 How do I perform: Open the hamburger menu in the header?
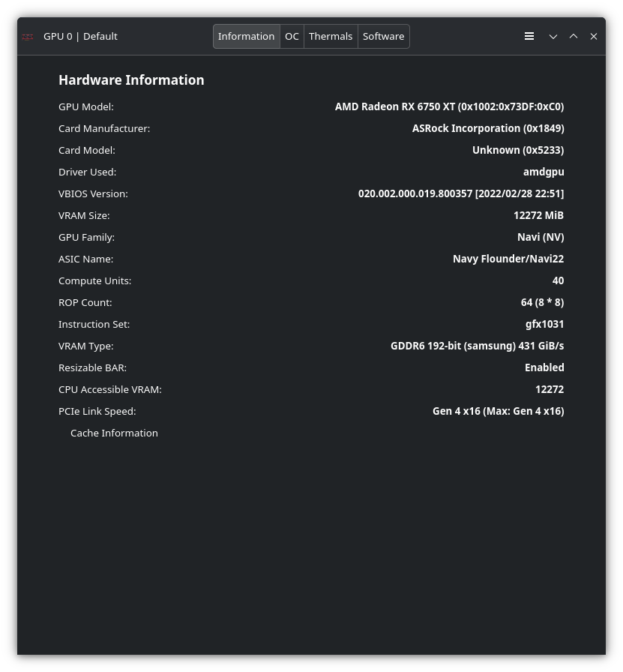(x=529, y=36)
